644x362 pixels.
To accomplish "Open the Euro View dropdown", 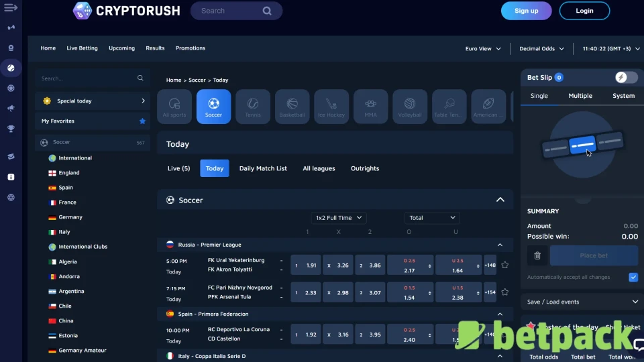I will [x=483, y=48].
